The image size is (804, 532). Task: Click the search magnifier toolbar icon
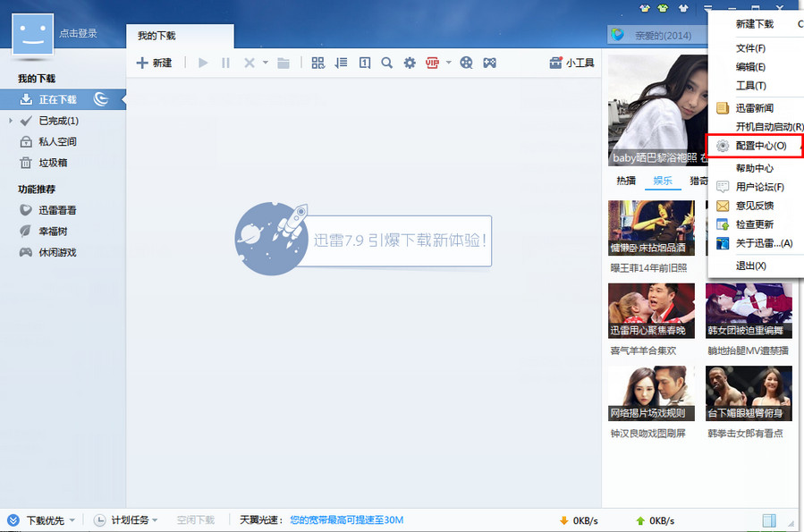(x=387, y=63)
